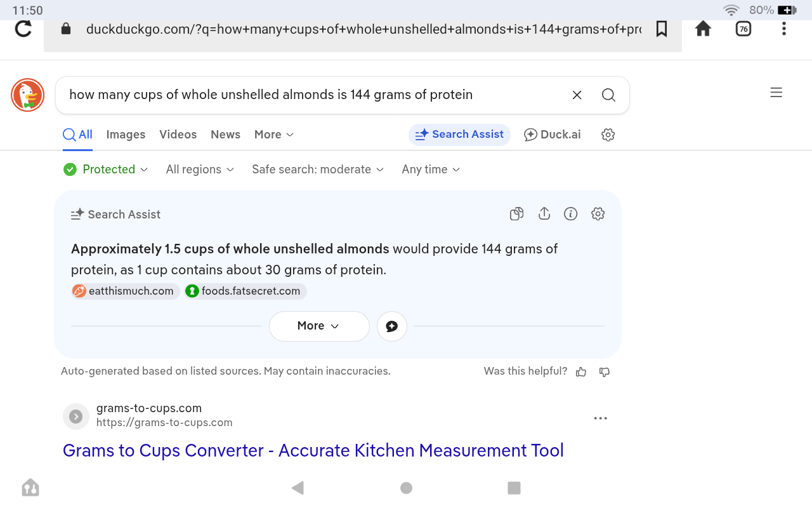Expand the All regions filter
Screen dimensions: 812x508
click(x=200, y=170)
